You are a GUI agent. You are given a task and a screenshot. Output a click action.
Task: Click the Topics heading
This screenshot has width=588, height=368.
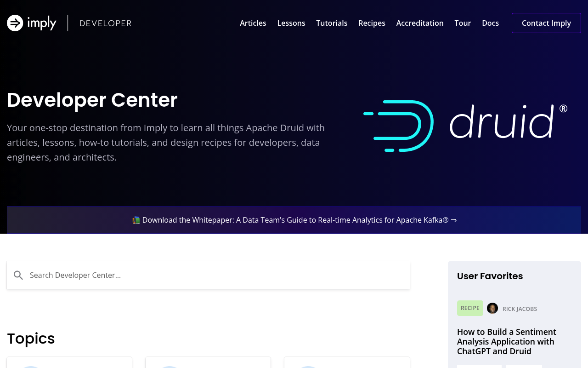[x=31, y=339]
